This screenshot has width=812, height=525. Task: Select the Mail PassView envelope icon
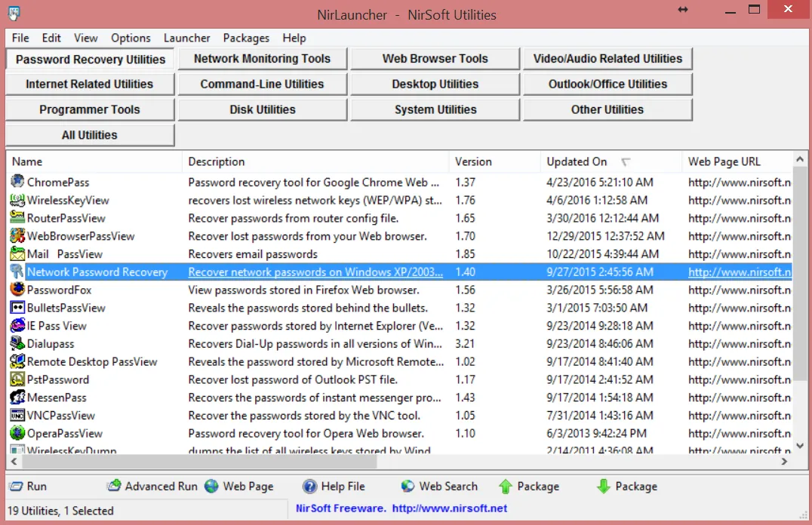click(17, 253)
